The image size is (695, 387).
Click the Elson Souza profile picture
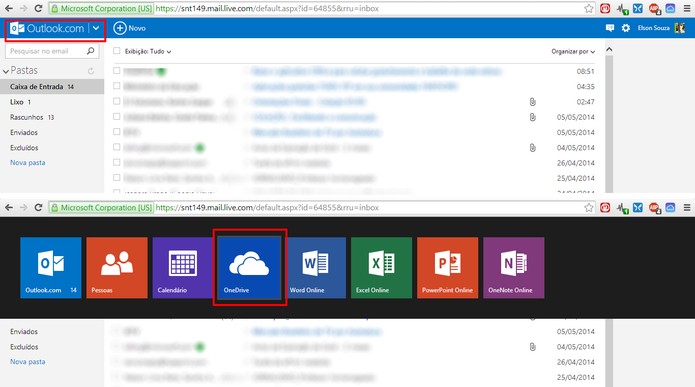click(679, 28)
